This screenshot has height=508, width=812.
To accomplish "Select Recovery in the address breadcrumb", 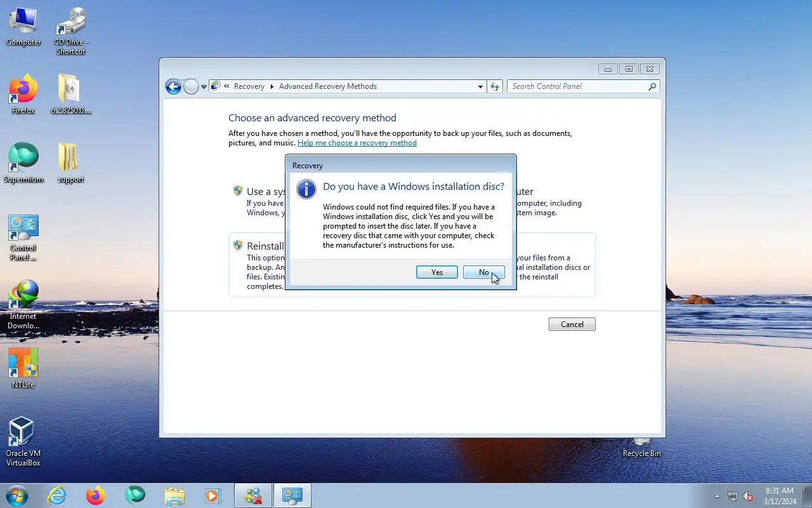I will click(249, 86).
